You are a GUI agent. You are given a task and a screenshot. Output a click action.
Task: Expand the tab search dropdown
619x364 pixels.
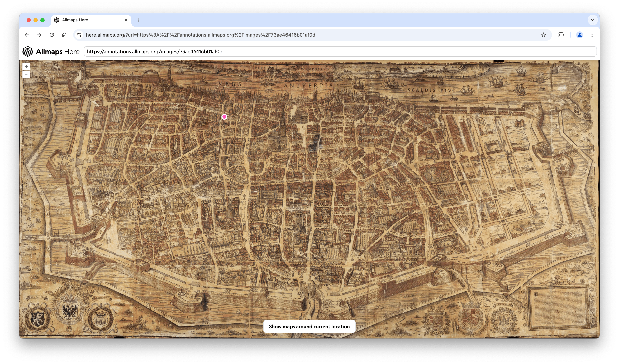pyautogui.click(x=592, y=20)
